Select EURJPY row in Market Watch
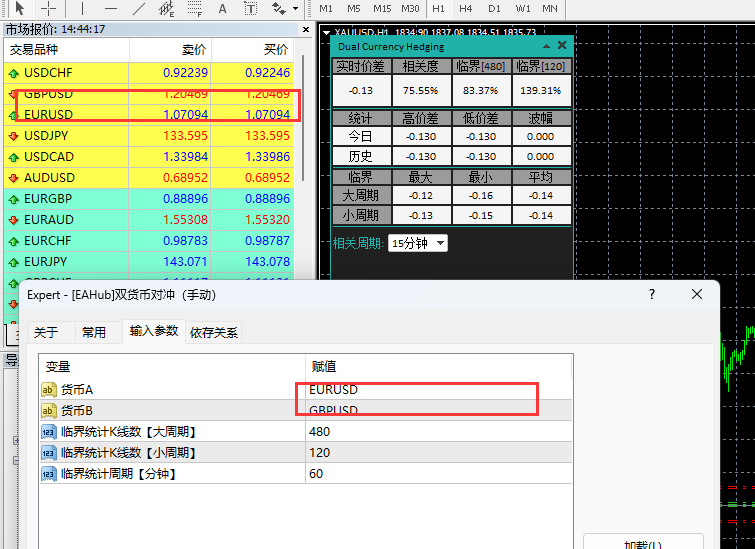Screen dimensions: 755x549 [x=149, y=261]
